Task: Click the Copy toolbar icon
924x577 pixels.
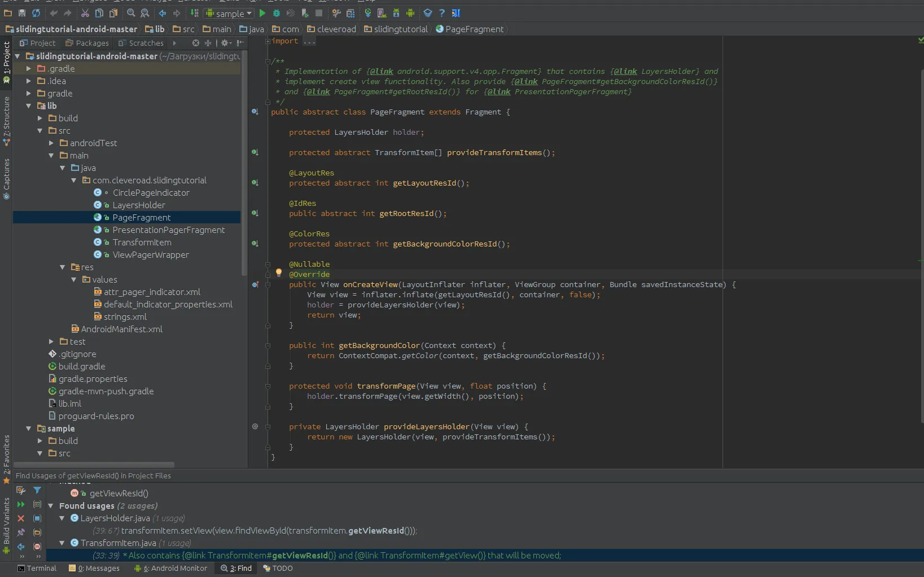Action: [x=99, y=13]
